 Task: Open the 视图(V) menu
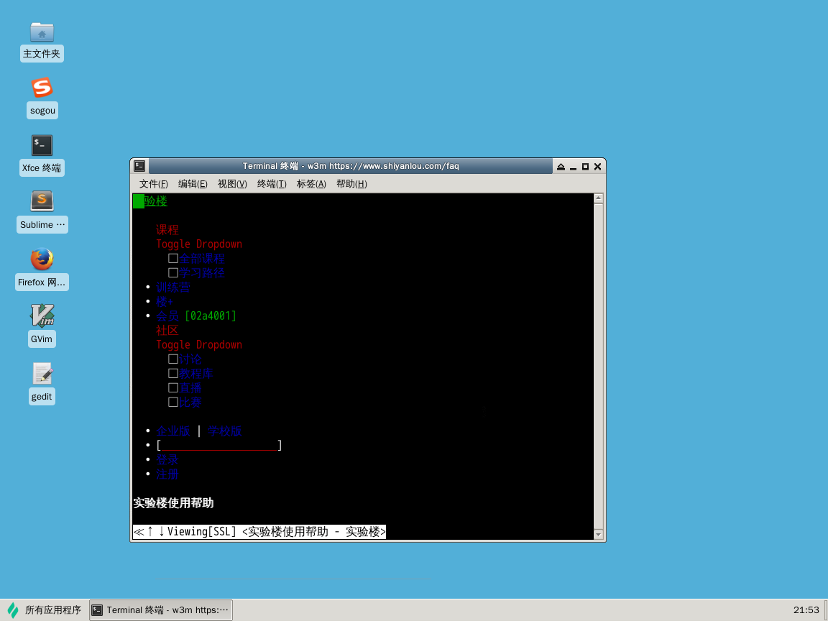(232, 184)
